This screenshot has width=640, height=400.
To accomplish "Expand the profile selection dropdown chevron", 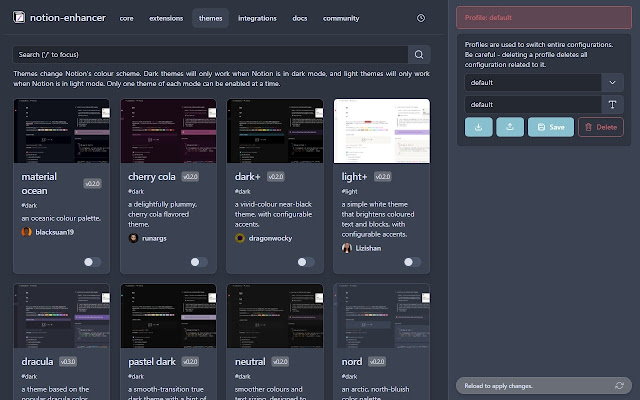I will pos(612,82).
